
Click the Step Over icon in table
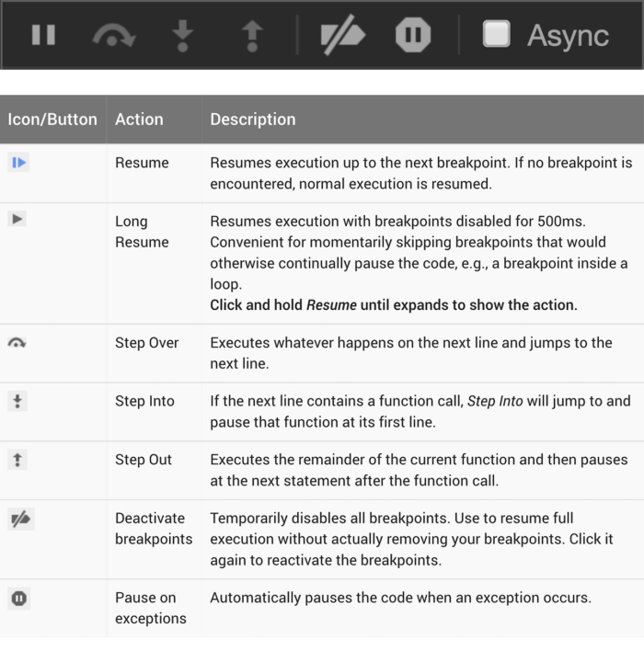[x=17, y=343]
